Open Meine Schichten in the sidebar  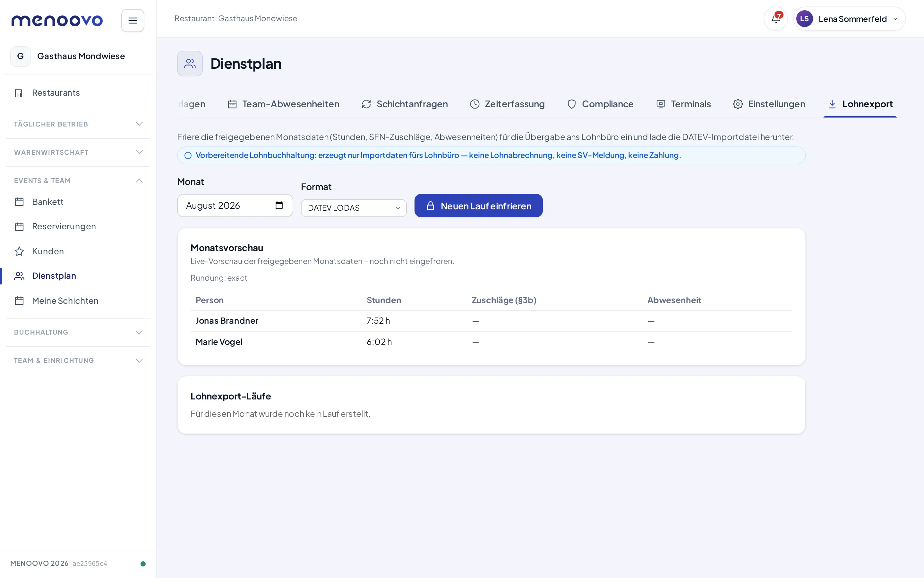78,301
